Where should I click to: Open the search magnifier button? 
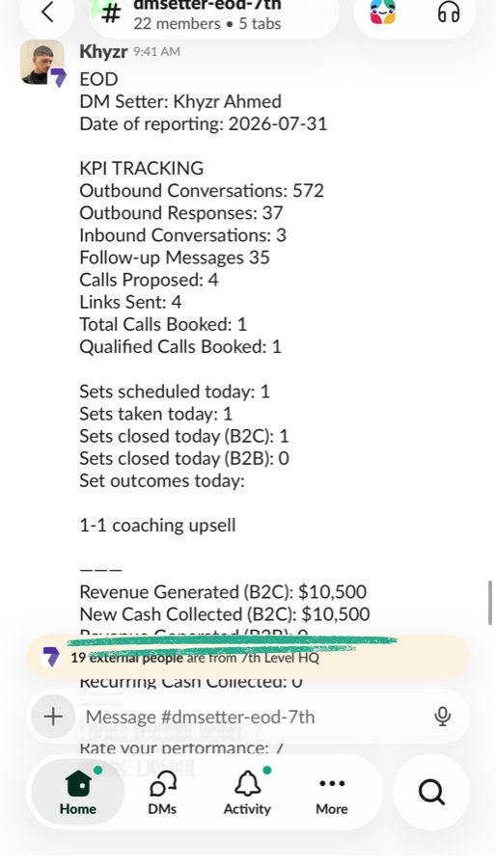click(431, 792)
